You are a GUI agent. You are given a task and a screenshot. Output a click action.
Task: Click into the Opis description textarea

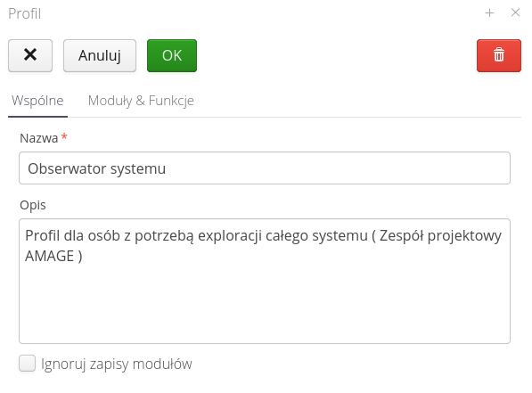coord(265,281)
